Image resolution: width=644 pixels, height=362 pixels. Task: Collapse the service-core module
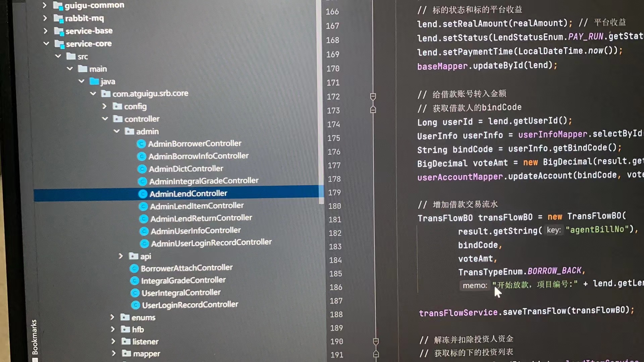tap(46, 44)
